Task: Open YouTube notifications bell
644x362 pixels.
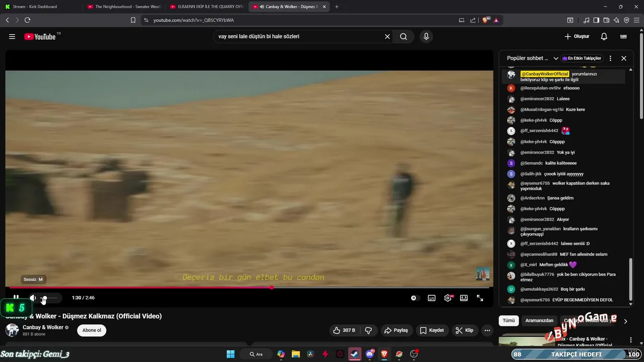Action: (604, 37)
